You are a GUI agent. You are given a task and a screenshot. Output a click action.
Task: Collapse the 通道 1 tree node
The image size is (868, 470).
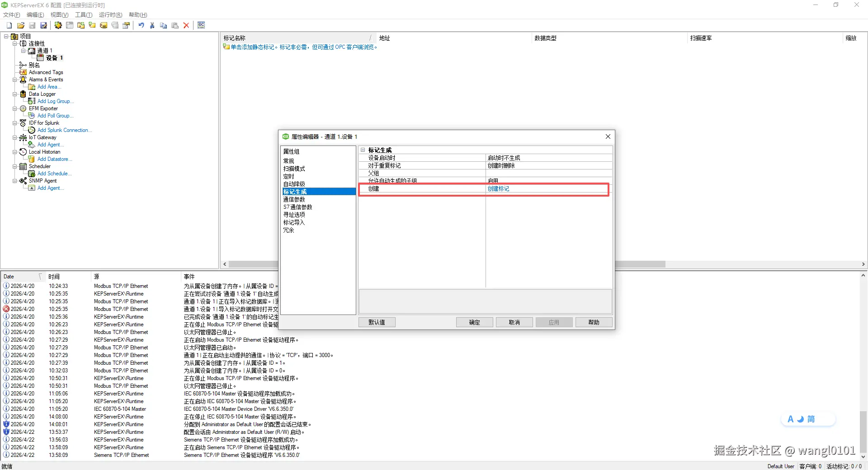pos(24,51)
